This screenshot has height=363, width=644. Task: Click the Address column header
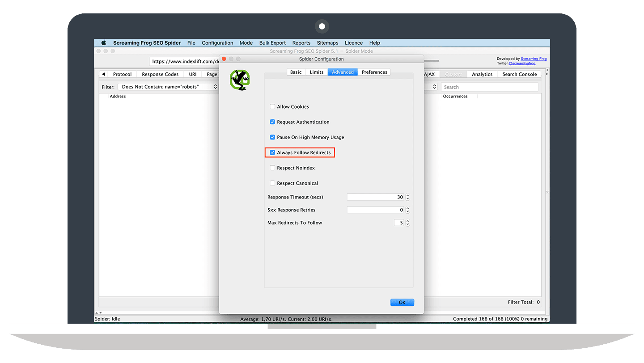point(118,96)
